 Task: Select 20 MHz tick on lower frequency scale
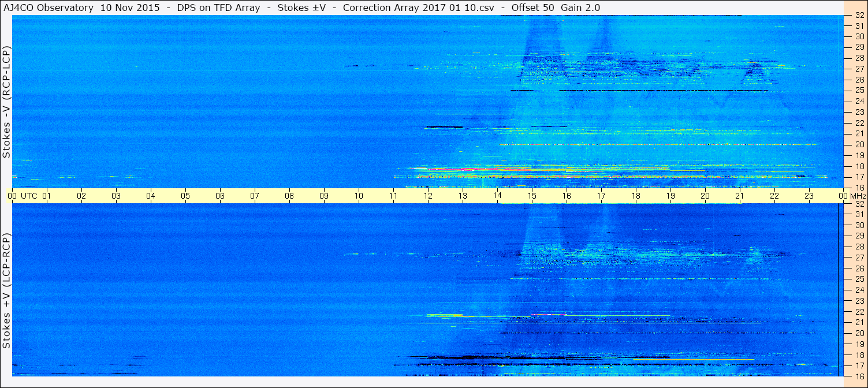pos(859,333)
